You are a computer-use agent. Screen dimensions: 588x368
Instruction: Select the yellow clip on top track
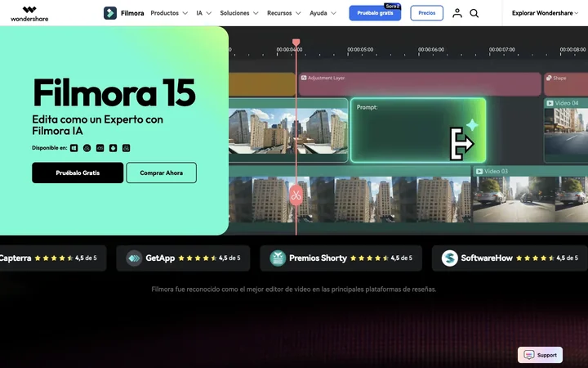point(262,84)
